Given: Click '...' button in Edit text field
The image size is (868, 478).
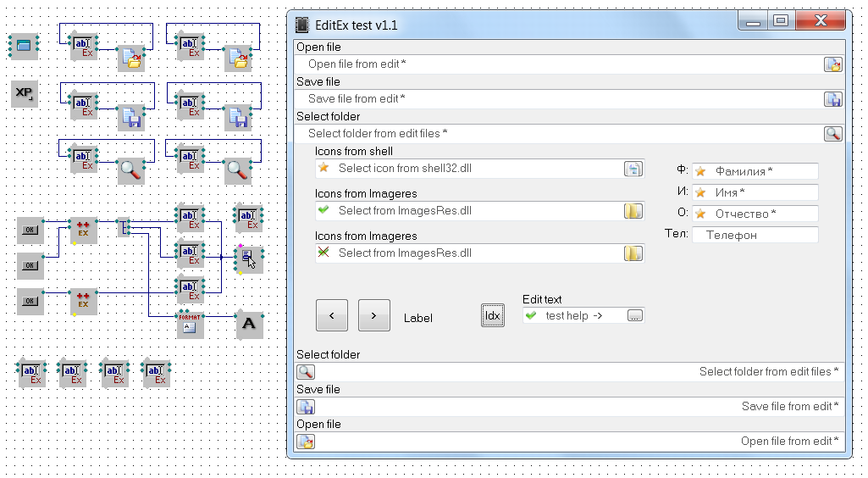Looking at the screenshot, I should coord(635,316).
